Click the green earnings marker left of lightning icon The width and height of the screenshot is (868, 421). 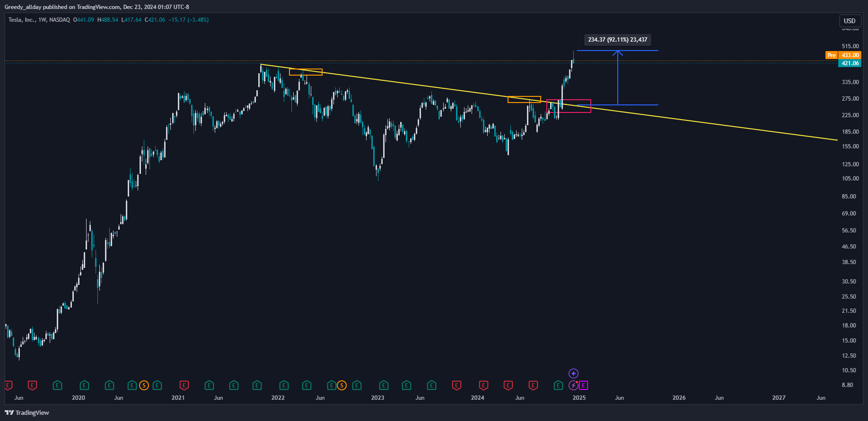coord(558,386)
